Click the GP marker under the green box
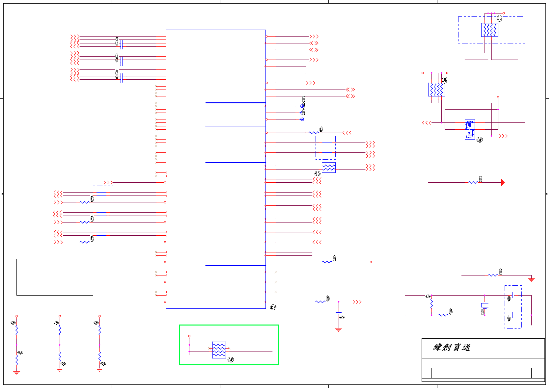Viewport: 555px width, 392px height. 231,360
